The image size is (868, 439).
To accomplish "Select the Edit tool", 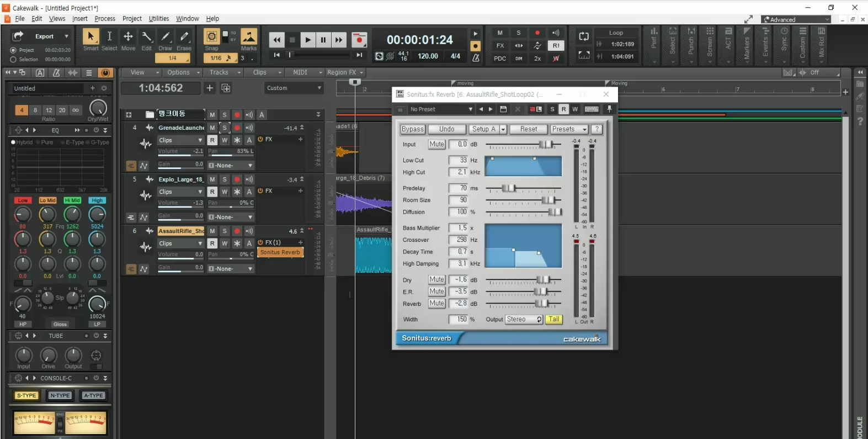I will coord(147,36).
